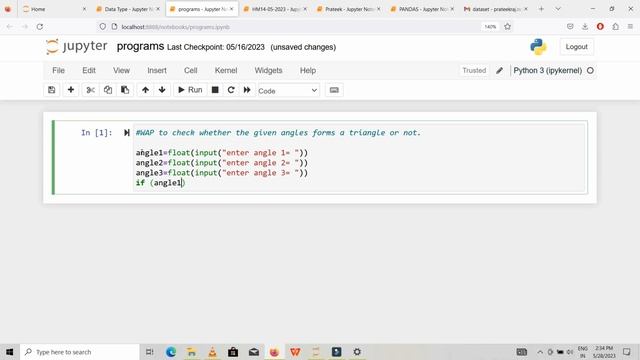
Task: Open the Cell menu
Action: (191, 71)
